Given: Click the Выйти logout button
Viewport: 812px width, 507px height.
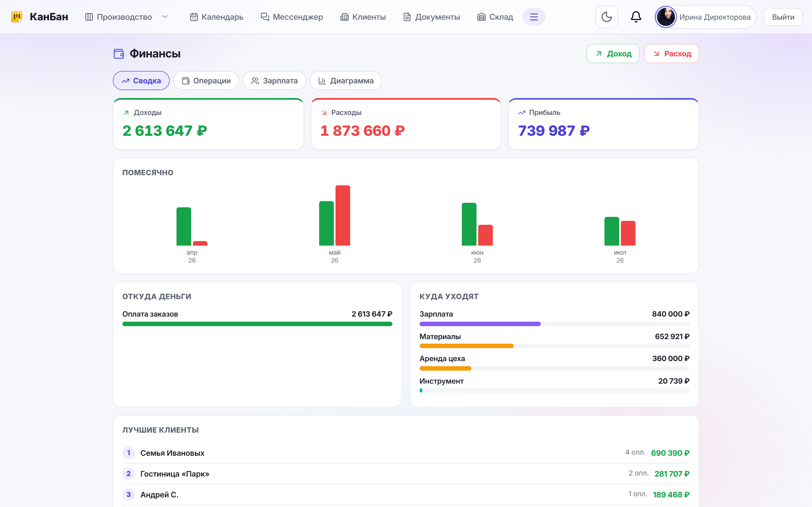Looking at the screenshot, I should (x=783, y=17).
